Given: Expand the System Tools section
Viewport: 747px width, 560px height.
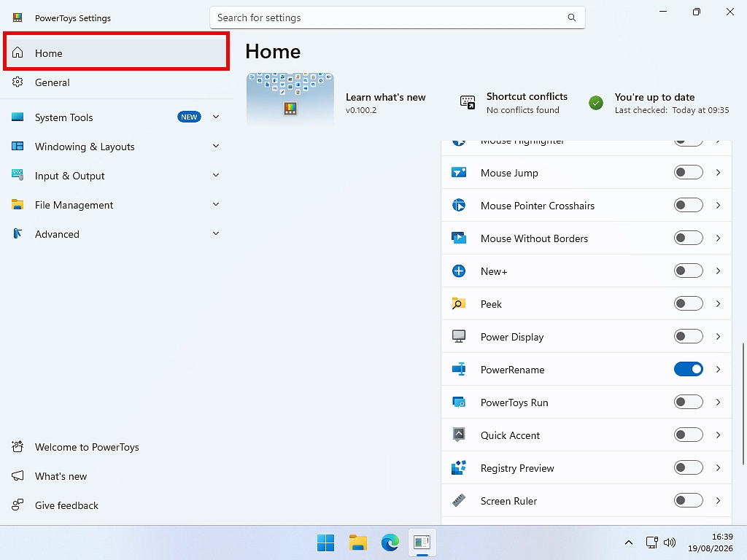Looking at the screenshot, I should pos(216,117).
